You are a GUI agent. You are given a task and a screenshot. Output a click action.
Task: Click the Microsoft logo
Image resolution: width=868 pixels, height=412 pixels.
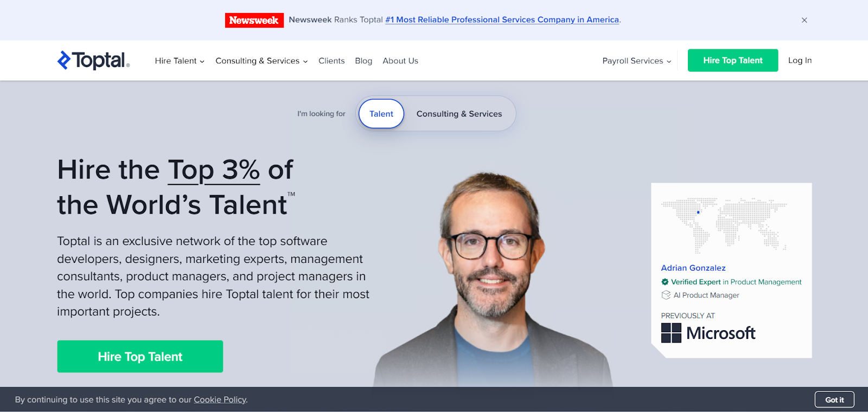[708, 333]
